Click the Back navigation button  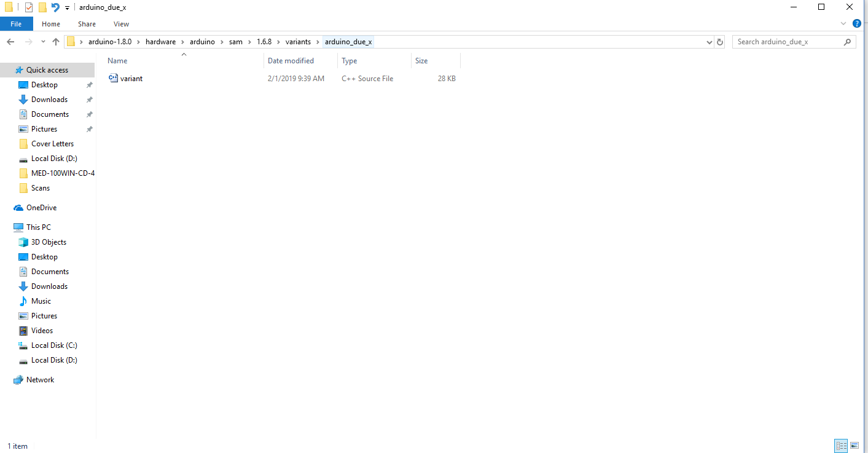tap(10, 41)
